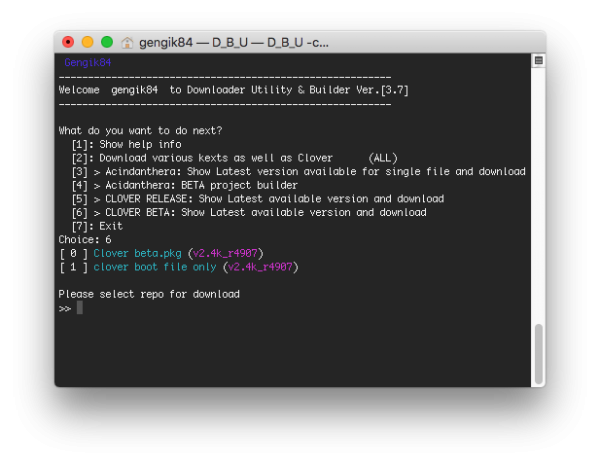
Task: Click '[3] > Acindanthera: Show Latest version' line
Action: tap(298, 171)
